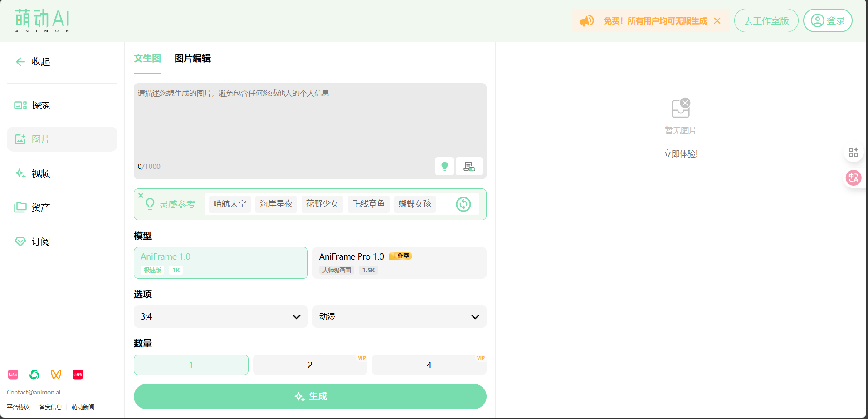Open the 动漫 style dropdown
The height and width of the screenshot is (419, 868).
click(400, 316)
